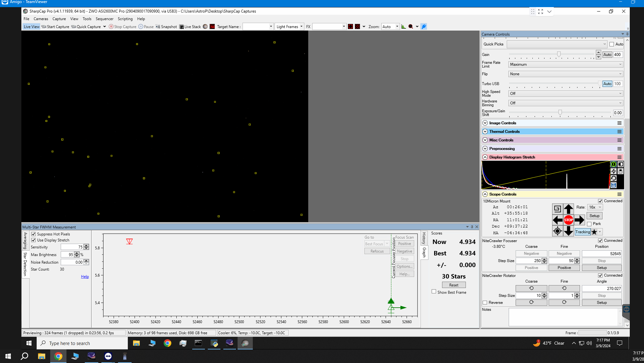
Task: Open Live Stack from the toolbar
Action: point(190,26)
